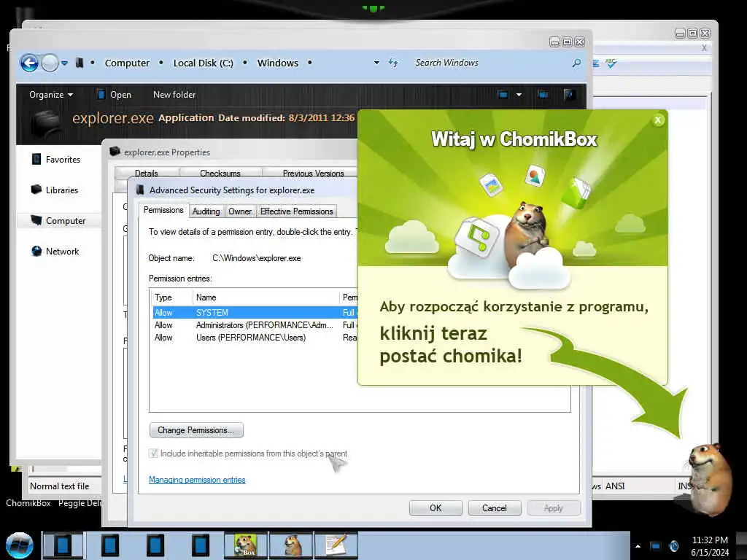Click Cancel in Advanced Security Settings
Image resolution: width=747 pixels, height=560 pixels.
[495, 508]
